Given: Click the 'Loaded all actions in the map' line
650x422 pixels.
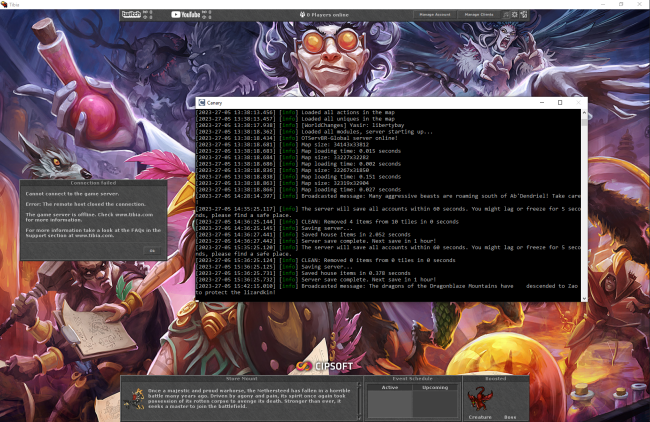Looking at the screenshot, I should coord(348,112).
